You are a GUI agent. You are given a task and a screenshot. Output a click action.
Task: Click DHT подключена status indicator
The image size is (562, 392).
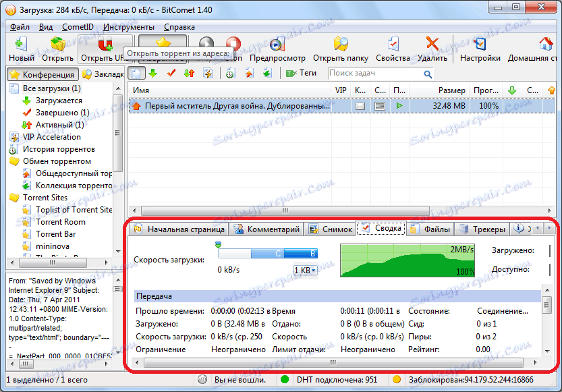(329, 380)
